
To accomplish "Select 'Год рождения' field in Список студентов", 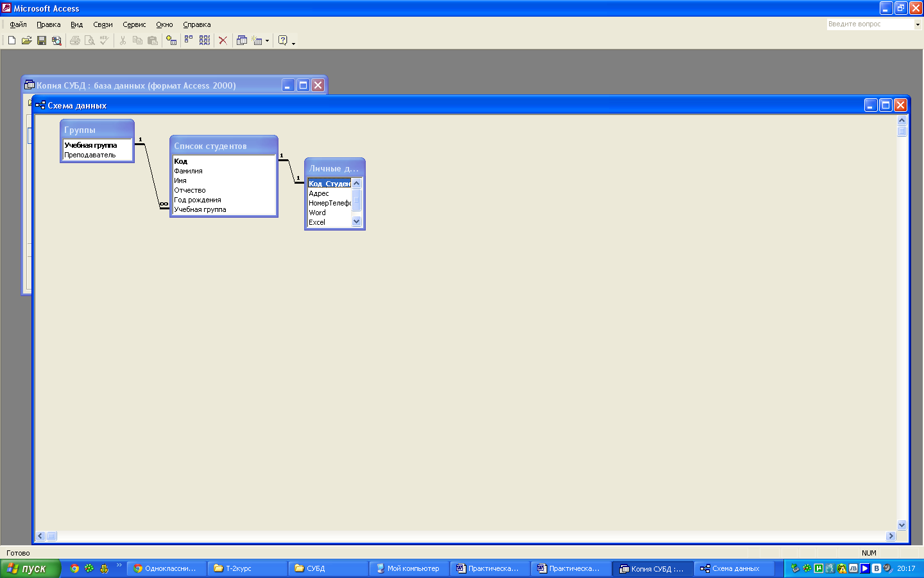I will pyautogui.click(x=224, y=200).
